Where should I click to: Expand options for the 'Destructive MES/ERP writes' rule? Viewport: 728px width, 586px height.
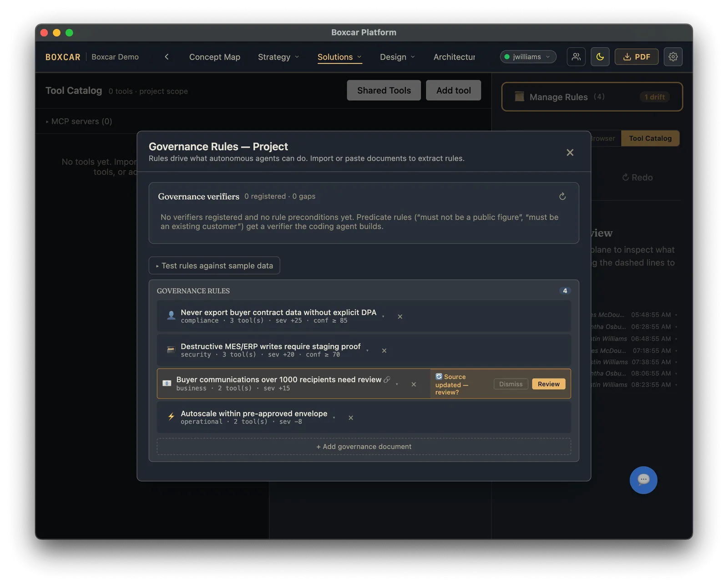coord(367,351)
